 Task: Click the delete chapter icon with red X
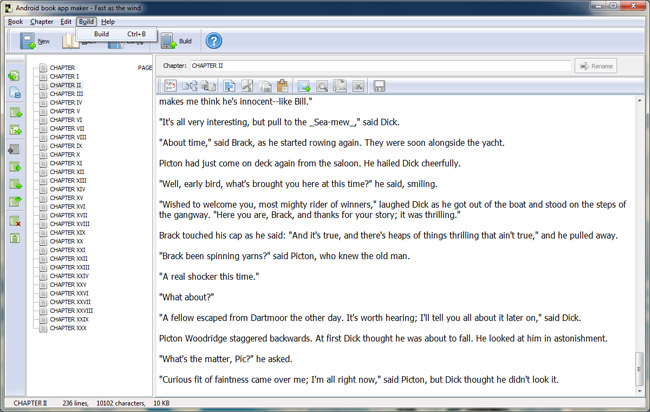(x=15, y=221)
